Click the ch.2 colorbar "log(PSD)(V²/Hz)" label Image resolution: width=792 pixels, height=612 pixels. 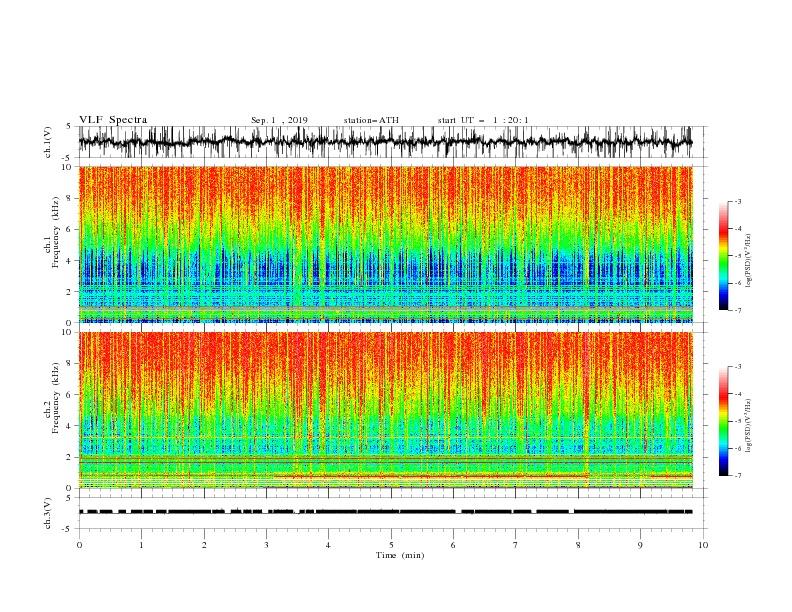pos(748,426)
